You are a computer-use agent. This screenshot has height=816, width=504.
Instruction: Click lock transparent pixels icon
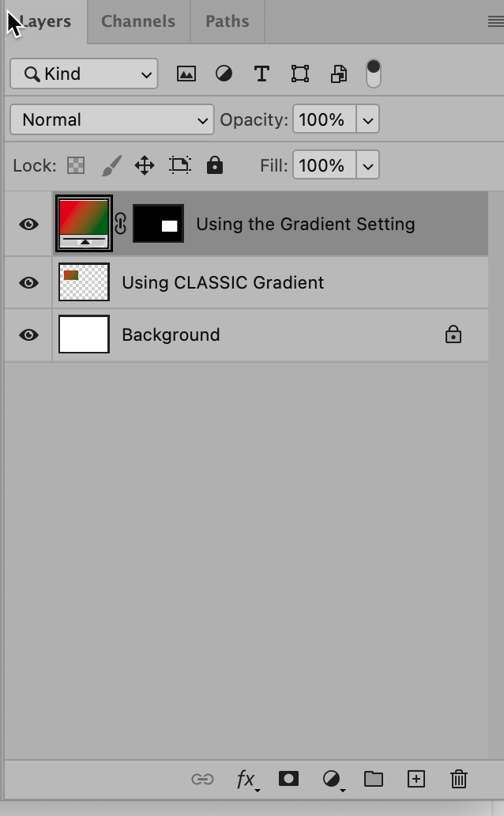(x=76, y=165)
